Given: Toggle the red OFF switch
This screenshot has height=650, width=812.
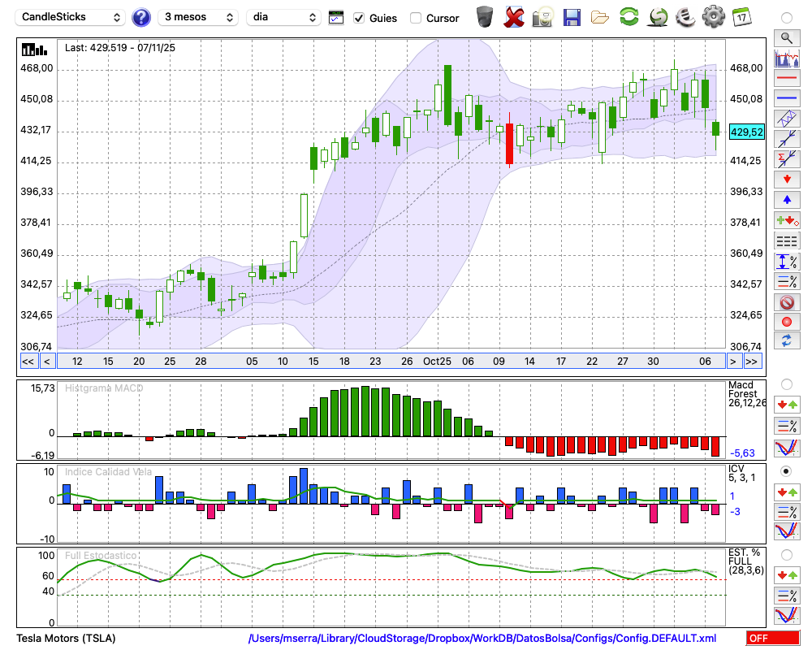Looking at the screenshot, I should coord(772,639).
